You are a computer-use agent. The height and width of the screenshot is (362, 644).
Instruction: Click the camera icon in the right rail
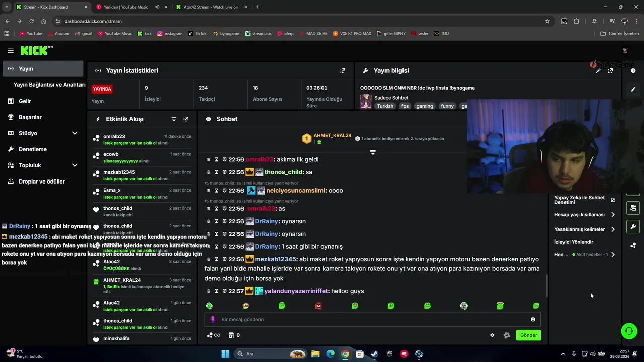point(633,208)
